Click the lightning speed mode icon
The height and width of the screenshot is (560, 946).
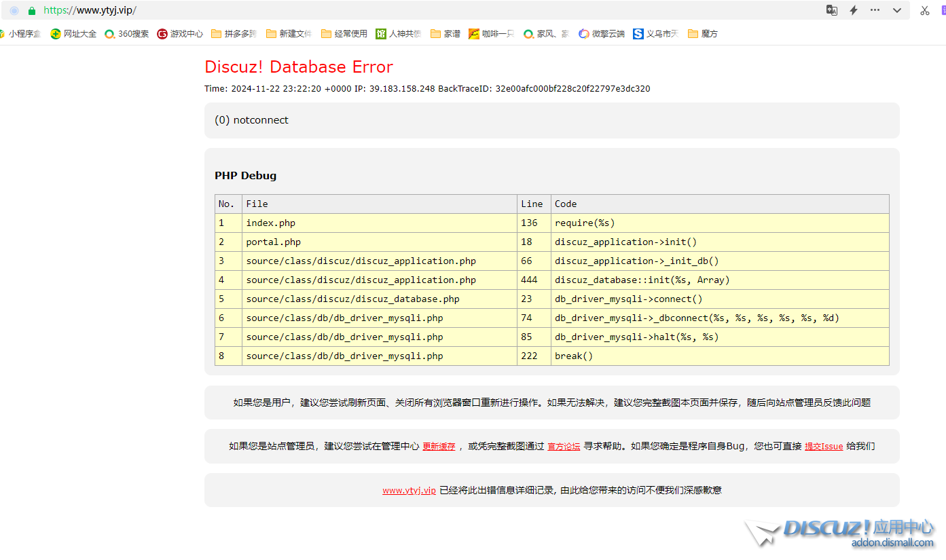[x=854, y=10]
